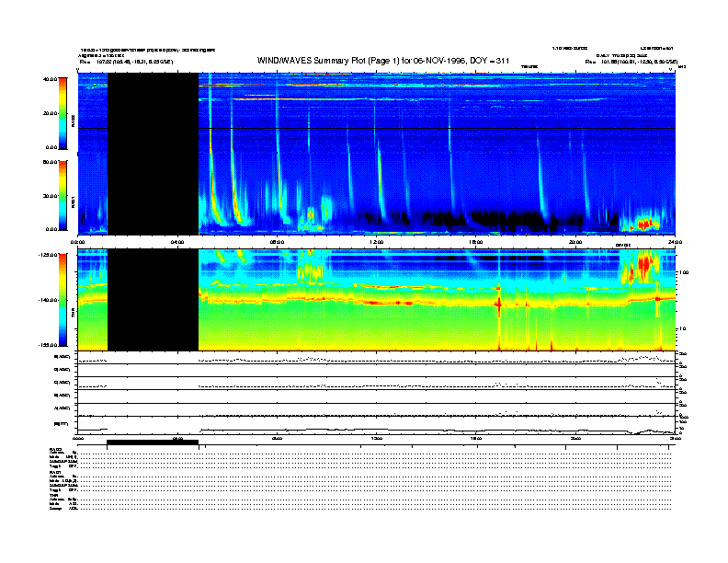Click the 40.00 label on RAD2 scale
Image resolution: width=728 pixels, height=563 pixels.
[50, 79]
